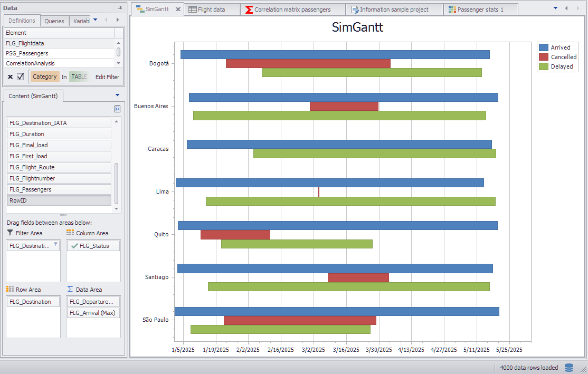Close the SimGantt tab

(178, 9)
